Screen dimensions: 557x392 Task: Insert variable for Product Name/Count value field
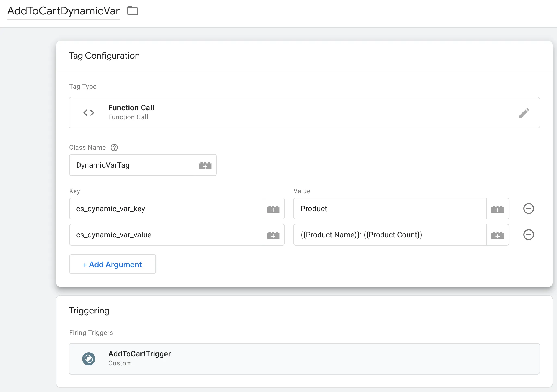[497, 235]
